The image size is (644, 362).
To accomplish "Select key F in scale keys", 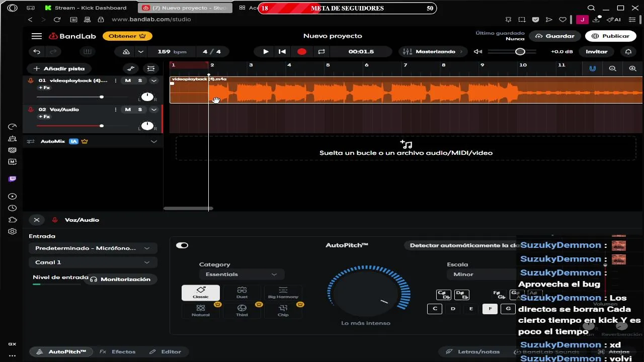I will 490,309.
